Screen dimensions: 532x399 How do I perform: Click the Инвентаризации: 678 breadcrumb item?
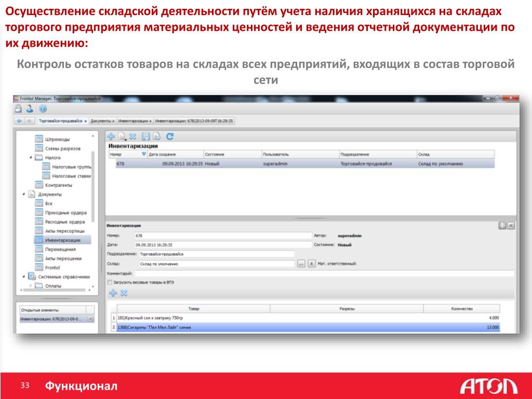(x=194, y=121)
